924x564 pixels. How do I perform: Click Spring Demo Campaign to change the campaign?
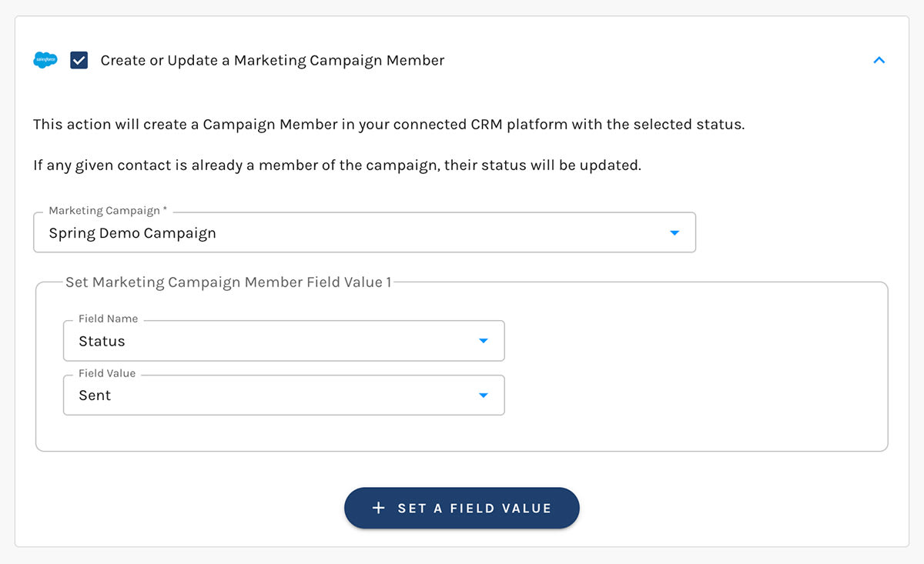pos(131,232)
